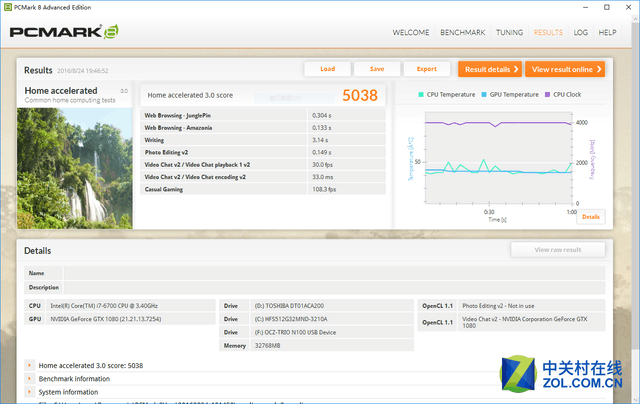
Task: Expand the Benchmark information section
Action: [x=29, y=379]
